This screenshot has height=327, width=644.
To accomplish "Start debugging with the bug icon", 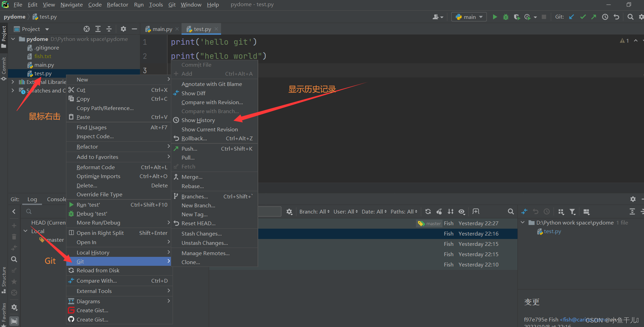I will click(505, 17).
